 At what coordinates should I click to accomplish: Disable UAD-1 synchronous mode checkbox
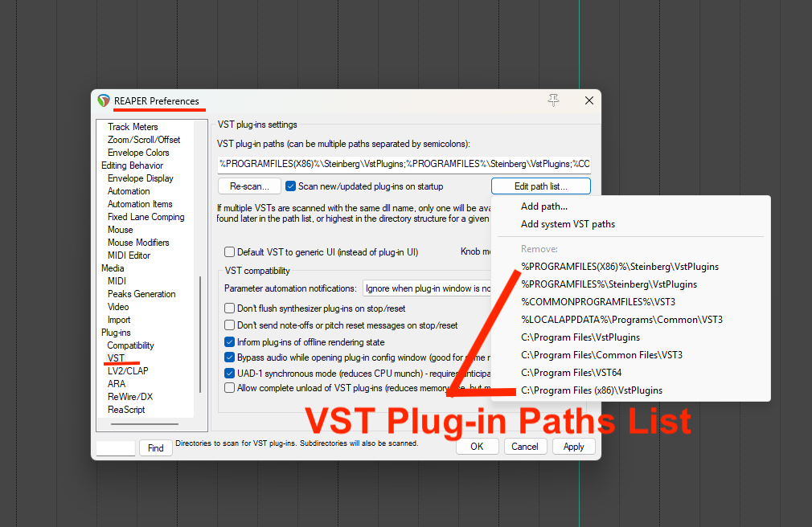click(230, 373)
